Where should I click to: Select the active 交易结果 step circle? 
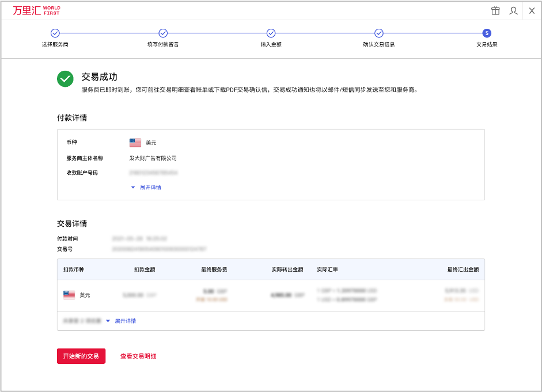(486, 33)
